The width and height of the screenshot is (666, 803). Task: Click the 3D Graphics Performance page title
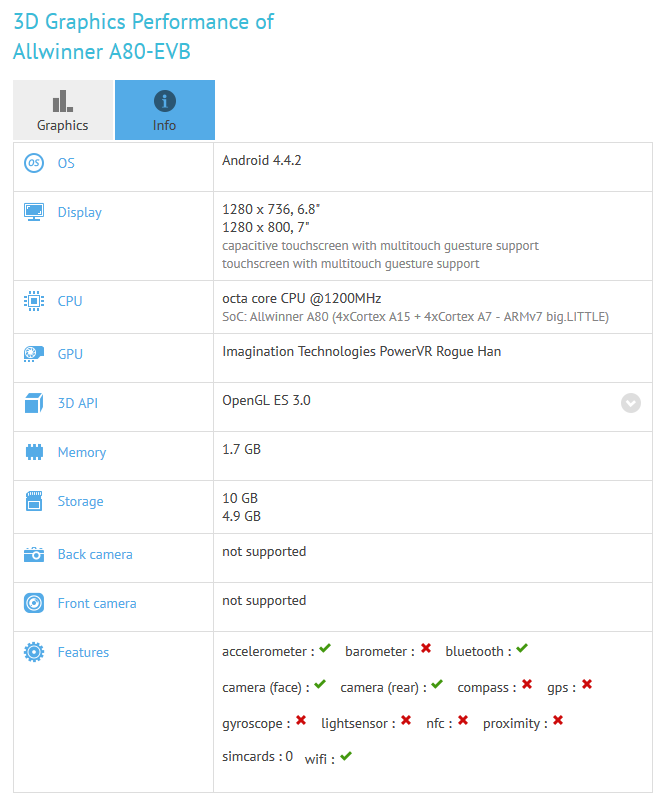tap(143, 37)
